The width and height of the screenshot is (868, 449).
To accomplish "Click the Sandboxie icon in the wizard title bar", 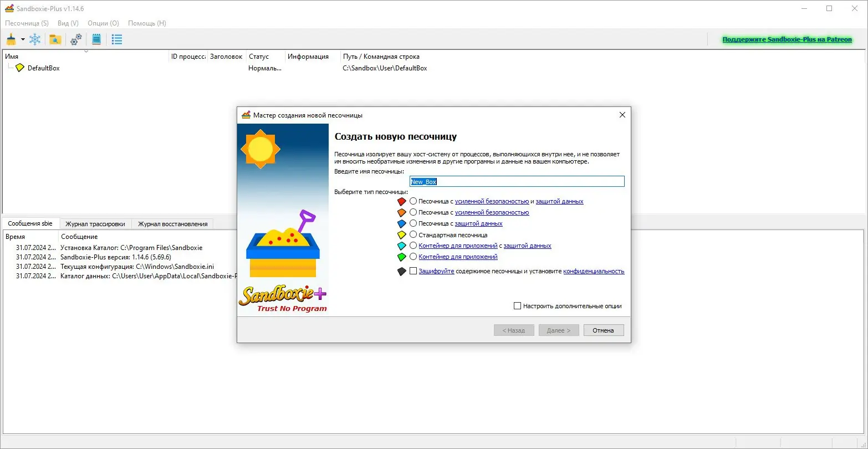I will [246, 115].
